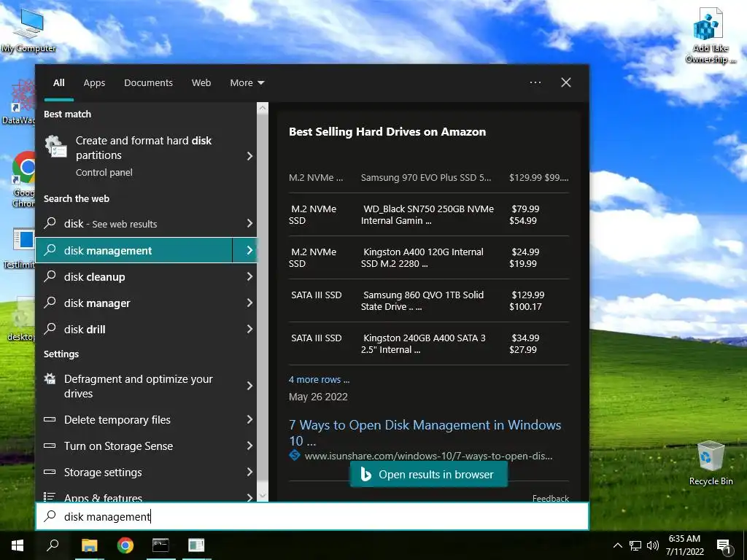Expand arrow for Turn on Storage Sense
747x560 pixels.
[249, 446]
